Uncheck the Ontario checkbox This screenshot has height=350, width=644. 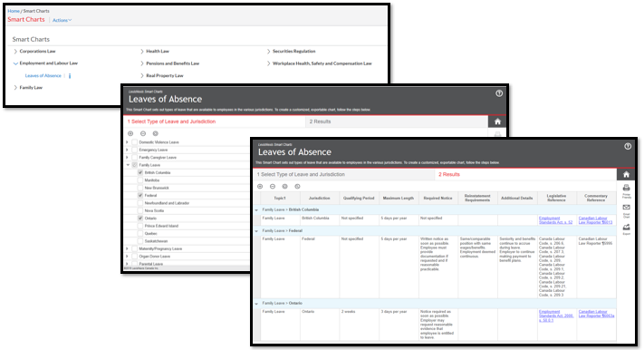[x=140, y=219]
